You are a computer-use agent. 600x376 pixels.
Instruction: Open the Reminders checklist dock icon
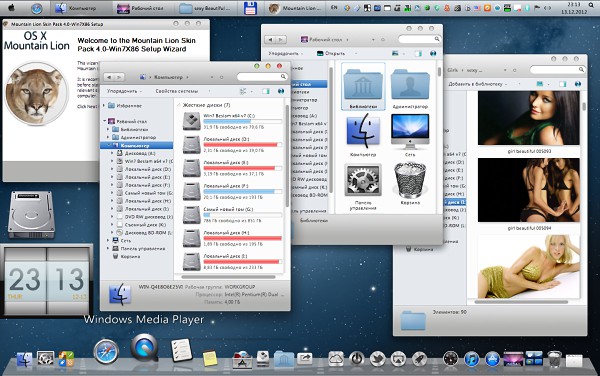click(x=181, y=350)
